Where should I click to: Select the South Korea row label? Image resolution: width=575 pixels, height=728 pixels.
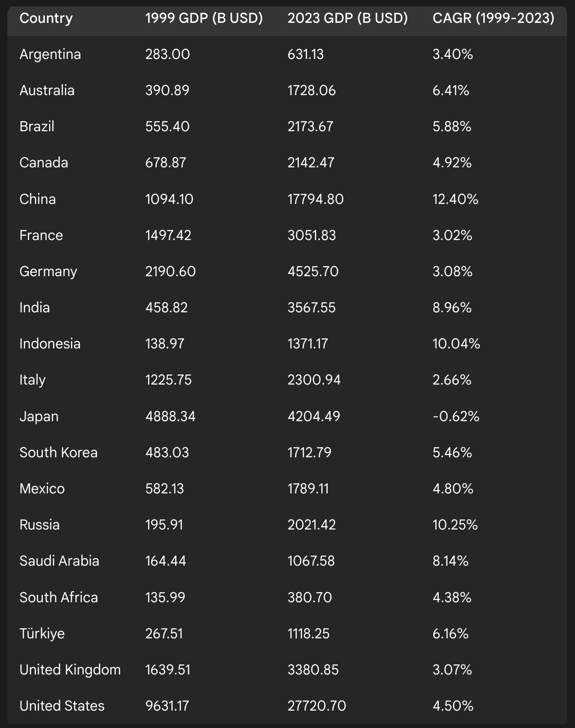(59, 453)
